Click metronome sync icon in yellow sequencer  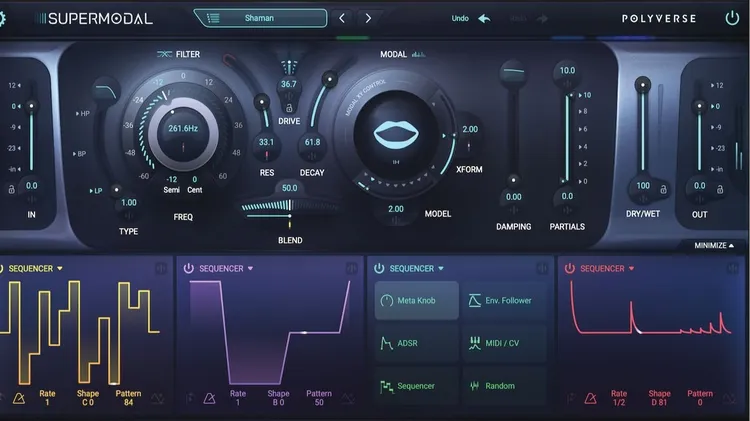[x=19, y=398]
